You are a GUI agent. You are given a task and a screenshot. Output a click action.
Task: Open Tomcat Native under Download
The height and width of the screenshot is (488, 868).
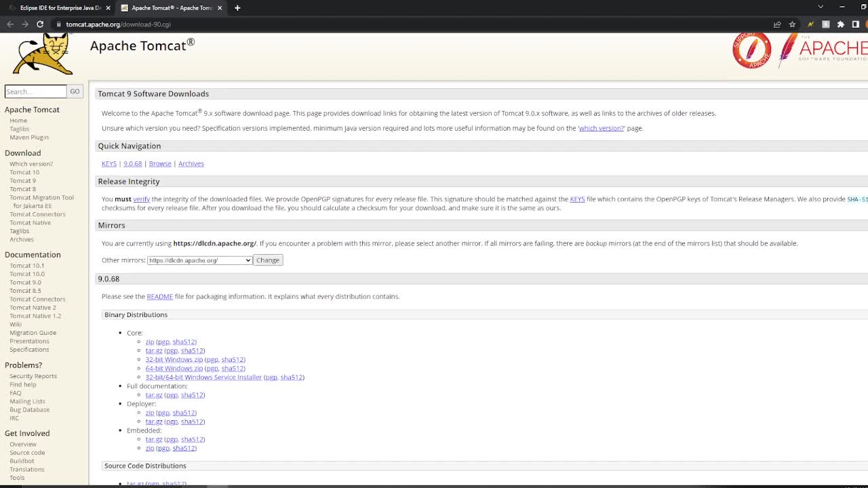30,223
